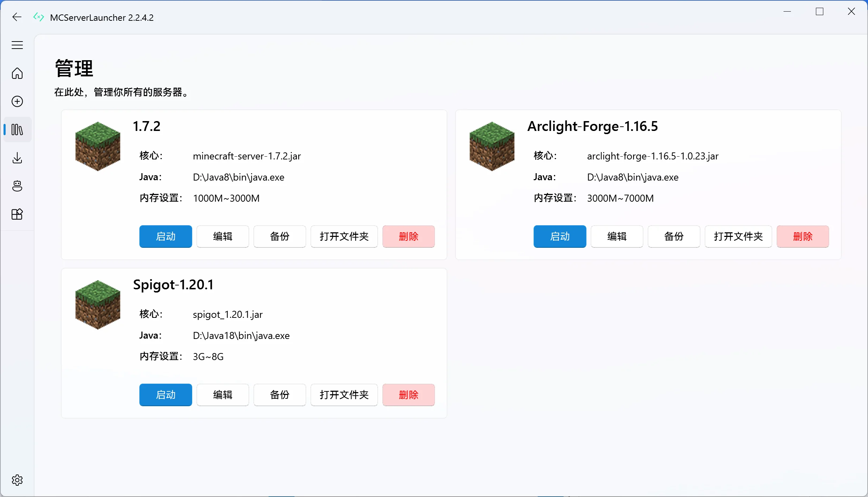
Task: Open the create new server icon
Action: pos(17,101)
